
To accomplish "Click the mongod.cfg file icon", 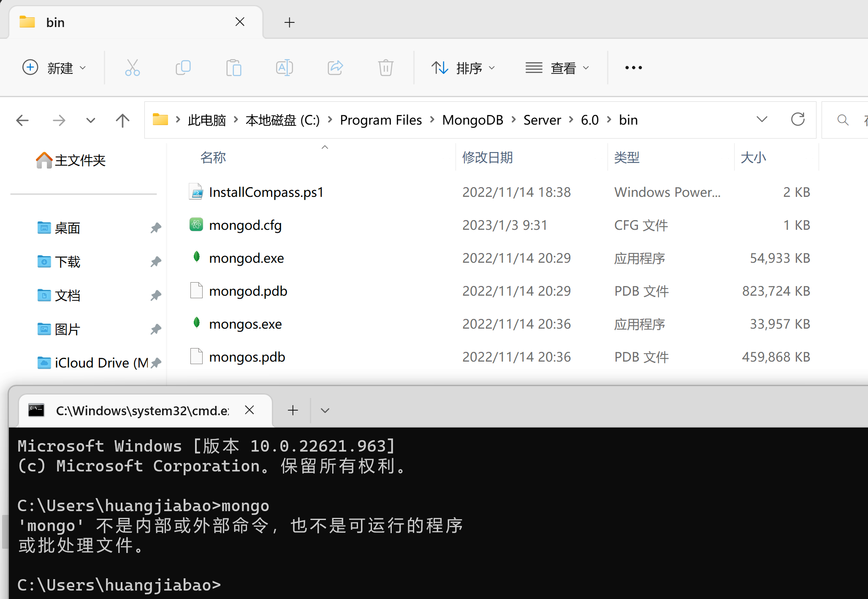I will pos(196,225).
